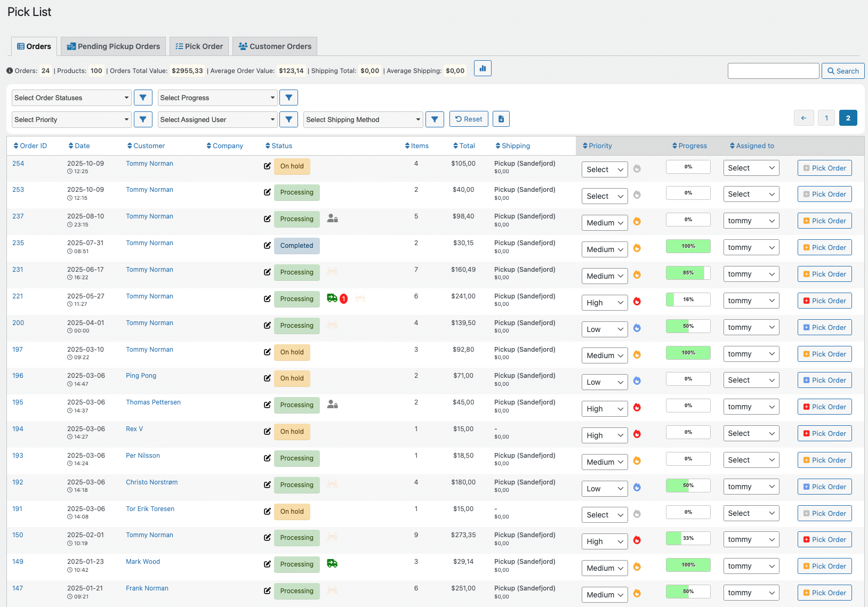Click the user lock icon on order 237
The height and width of the screenshot is (607, 868).
point(332,218)
